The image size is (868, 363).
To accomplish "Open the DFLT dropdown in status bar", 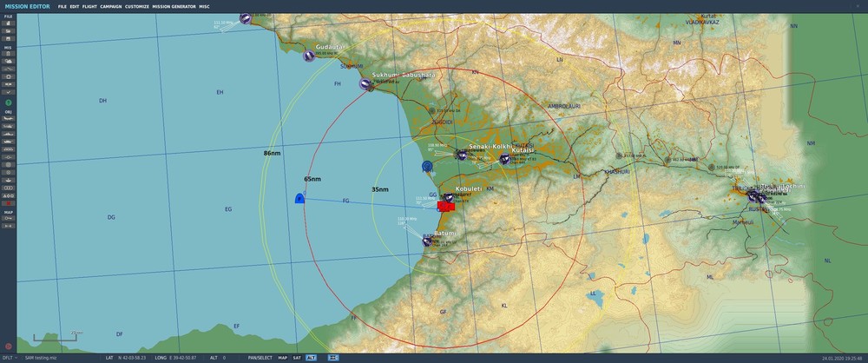I will (10, 358).
